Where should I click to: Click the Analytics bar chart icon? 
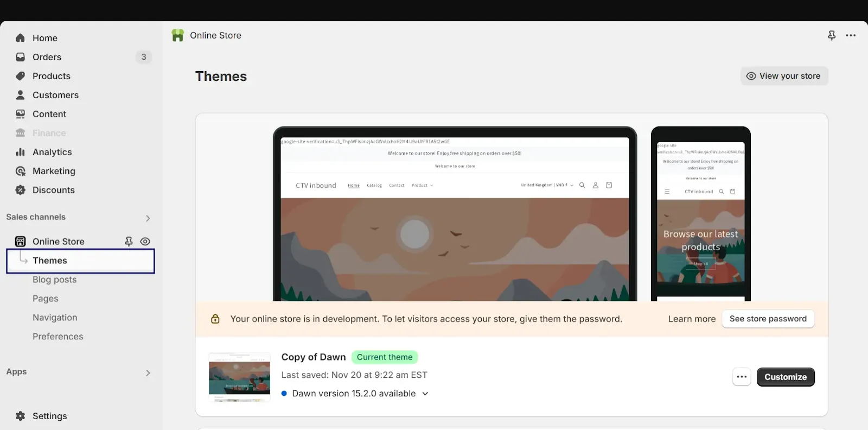point(21,152)
